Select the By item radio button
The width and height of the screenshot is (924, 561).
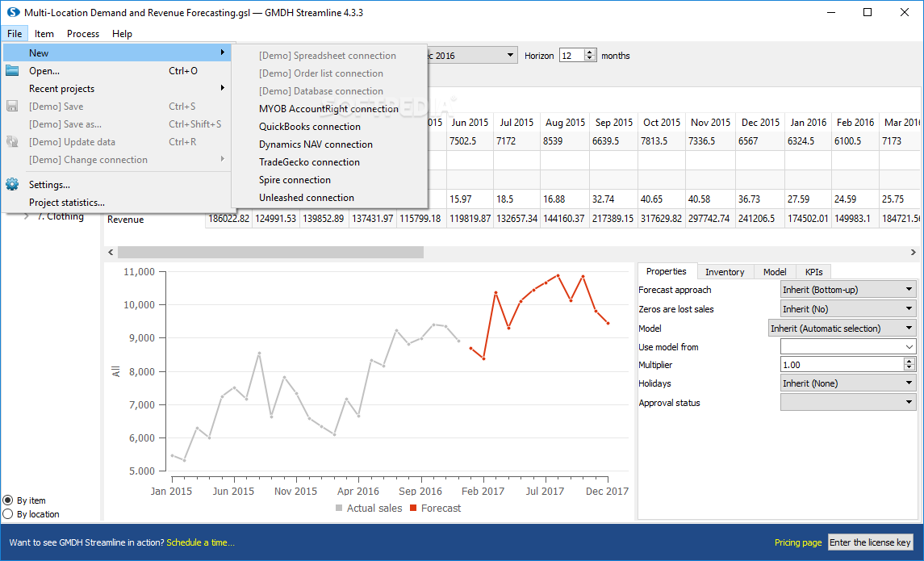tap(7, 500)
